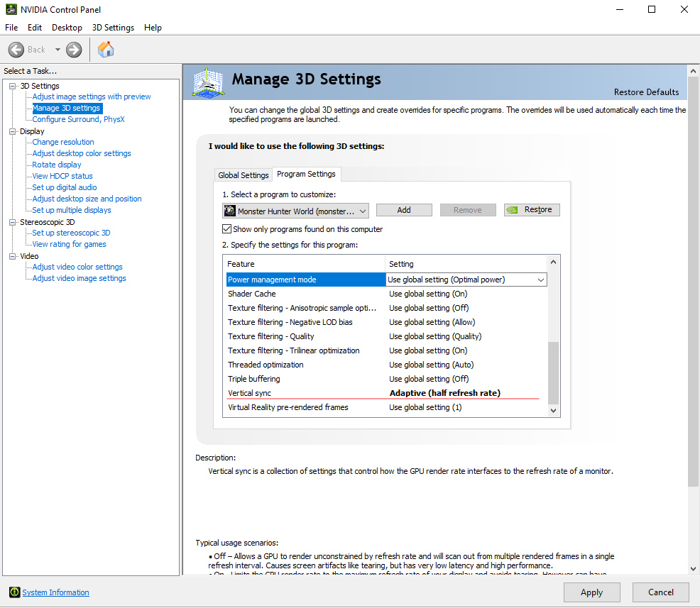Click the Monster Hunter World program icon
700x608 pixels.
coord(230,211)
